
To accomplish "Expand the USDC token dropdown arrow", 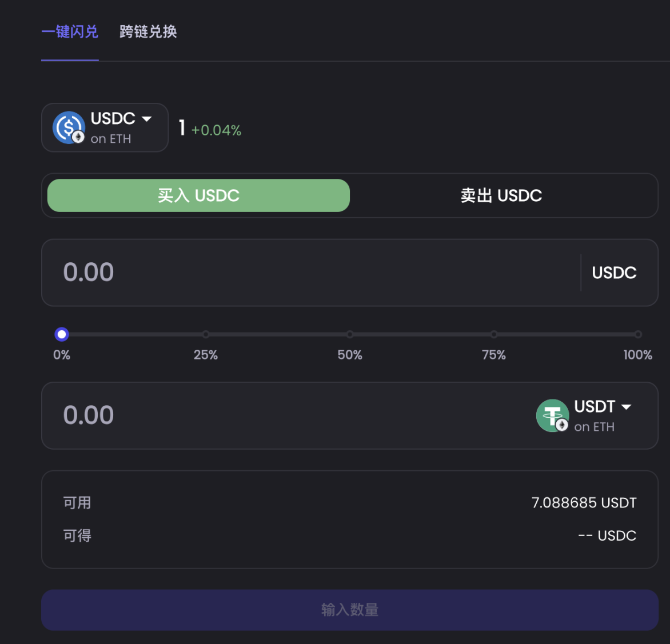I will point(147,119).
